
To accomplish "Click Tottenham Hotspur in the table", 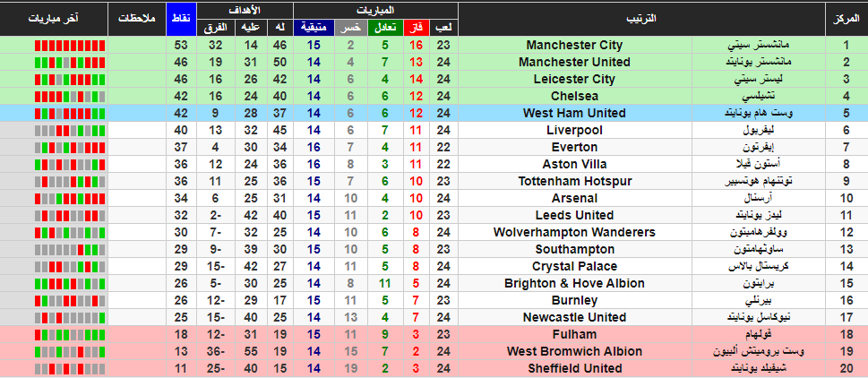I will pyautogui.click(x=574, y=181).
